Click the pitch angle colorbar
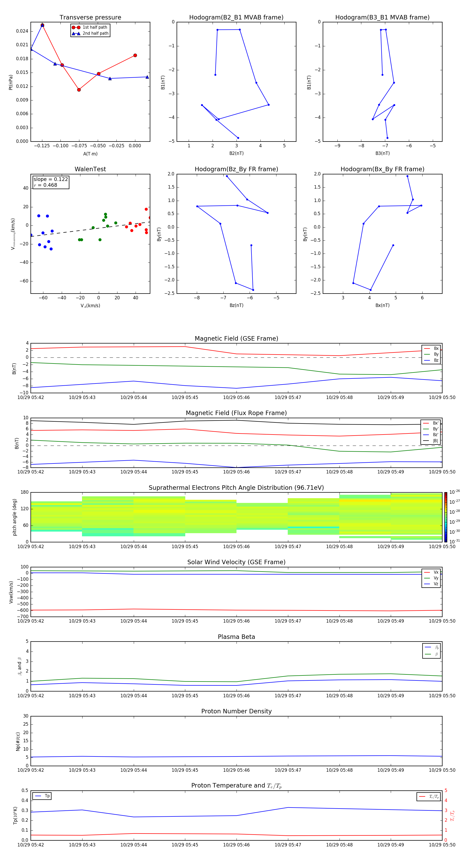473x868 pixels. point(446,517)
